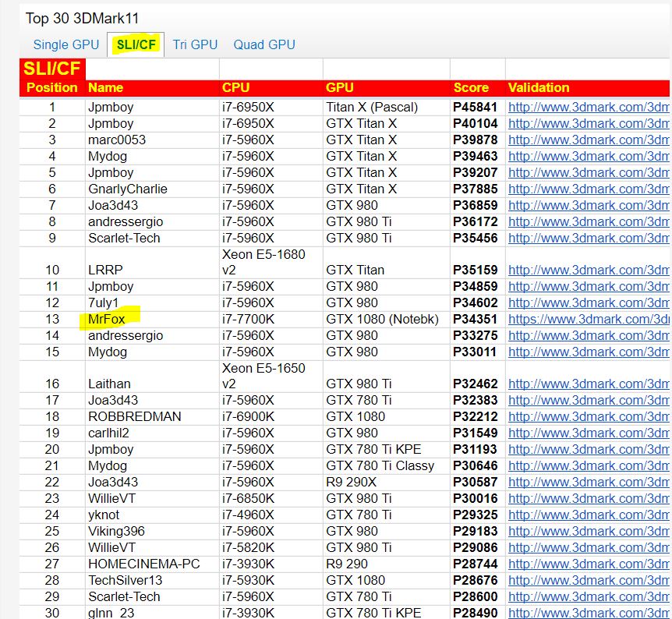Select the P35159 score cell
672x619 pixels.
click(477, 263)
